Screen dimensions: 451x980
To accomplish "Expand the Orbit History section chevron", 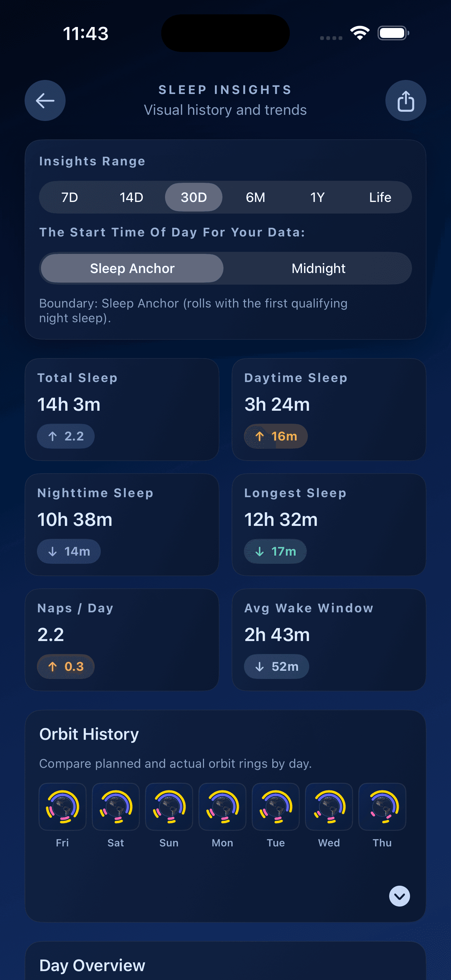I will click(399, 897).
